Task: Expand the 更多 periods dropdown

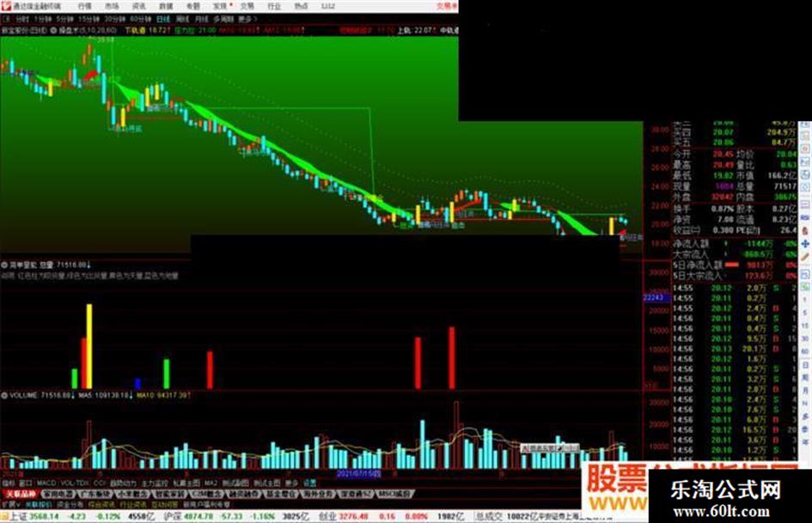Action: tap(247, 19)
